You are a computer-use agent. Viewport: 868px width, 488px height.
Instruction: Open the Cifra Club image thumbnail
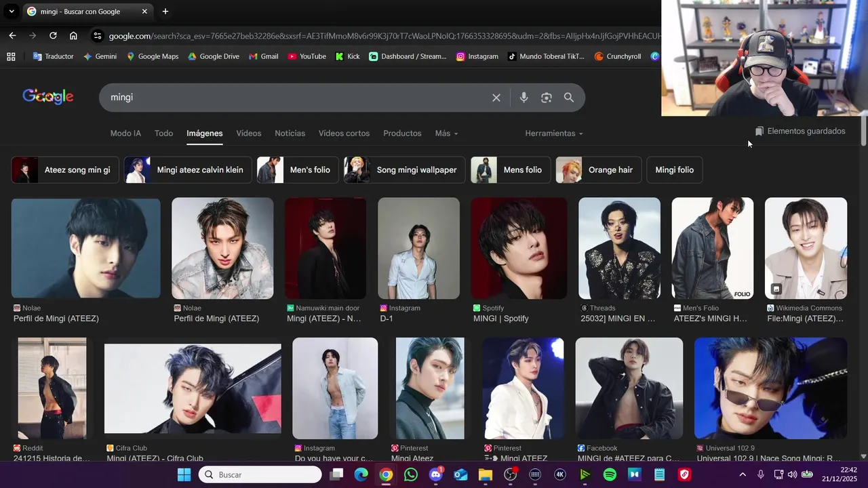193,388
